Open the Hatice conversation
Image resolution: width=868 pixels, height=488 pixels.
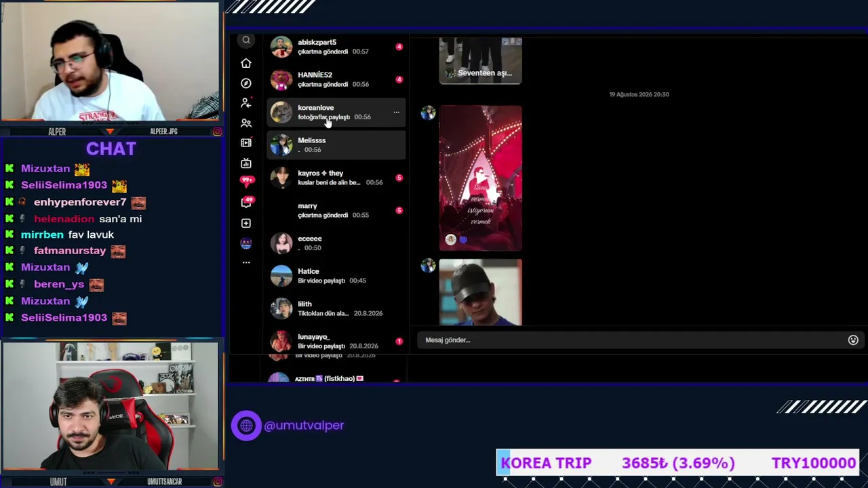coord(336,276)
